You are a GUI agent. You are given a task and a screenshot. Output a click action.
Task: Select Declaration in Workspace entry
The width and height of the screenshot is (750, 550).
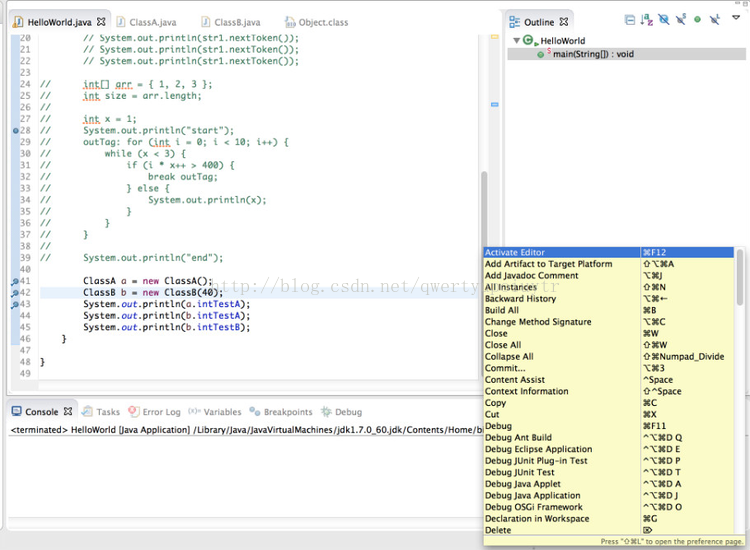pos(608,518)
